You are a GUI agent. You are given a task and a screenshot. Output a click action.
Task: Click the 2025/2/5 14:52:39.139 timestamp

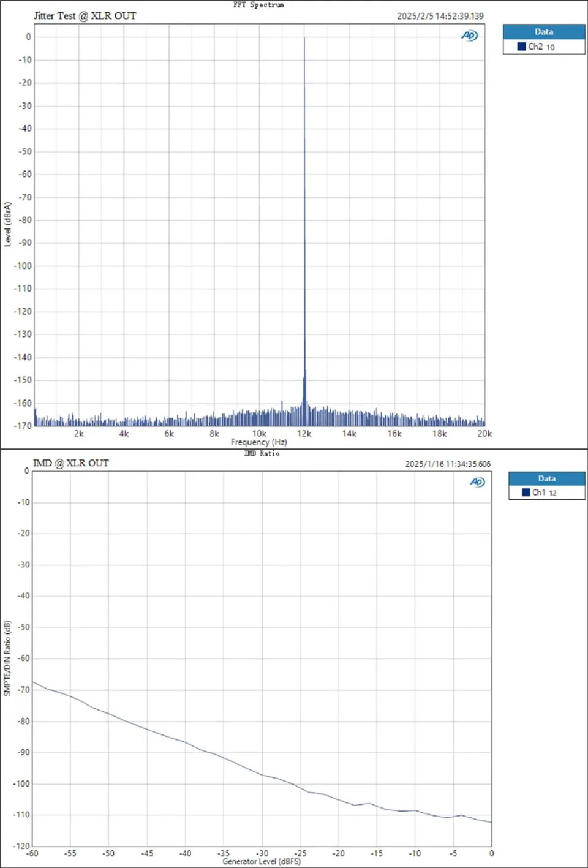pos(440,16)
